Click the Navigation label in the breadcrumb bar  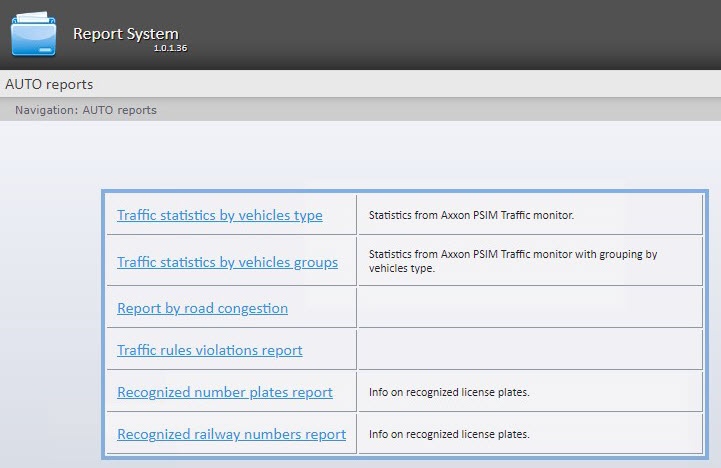click(45, 110)
